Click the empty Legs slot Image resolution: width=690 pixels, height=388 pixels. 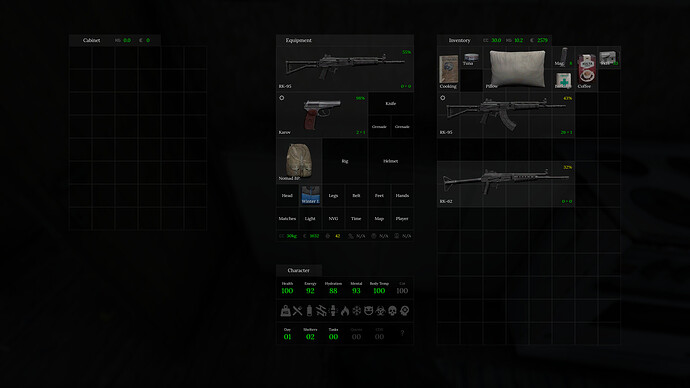pyautogui.click(x=333, y=195)
